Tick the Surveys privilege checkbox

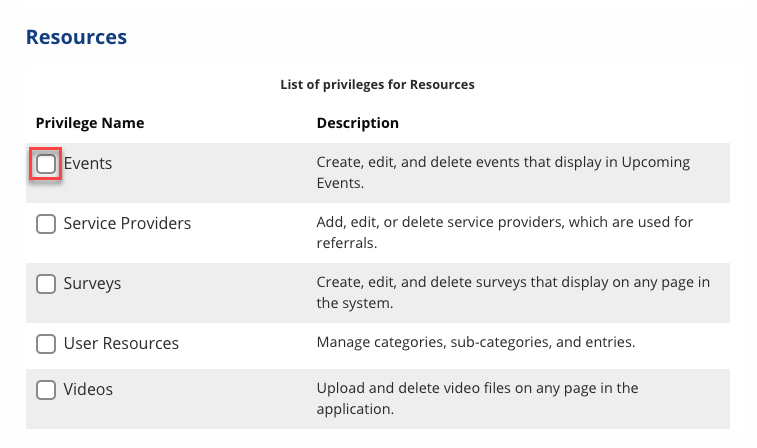click(46, 284)
